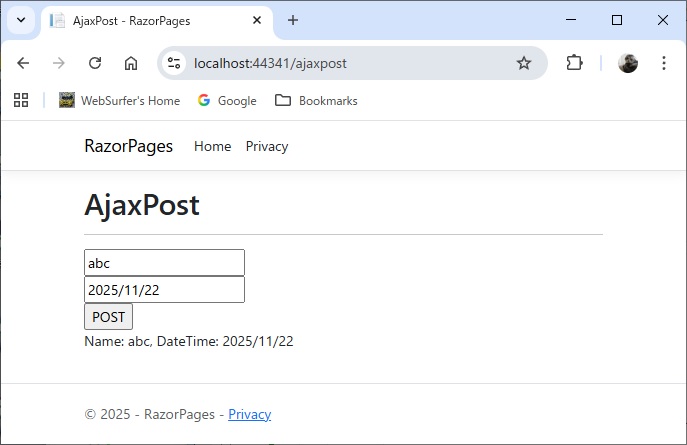Open the Extensions puzzle icon

click(x=574, y=63)
